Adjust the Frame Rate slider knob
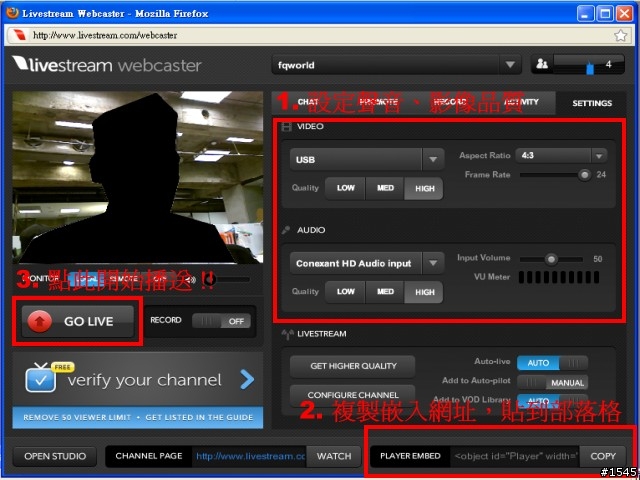This screenshot has height=480, width=640. pos(584,175)
